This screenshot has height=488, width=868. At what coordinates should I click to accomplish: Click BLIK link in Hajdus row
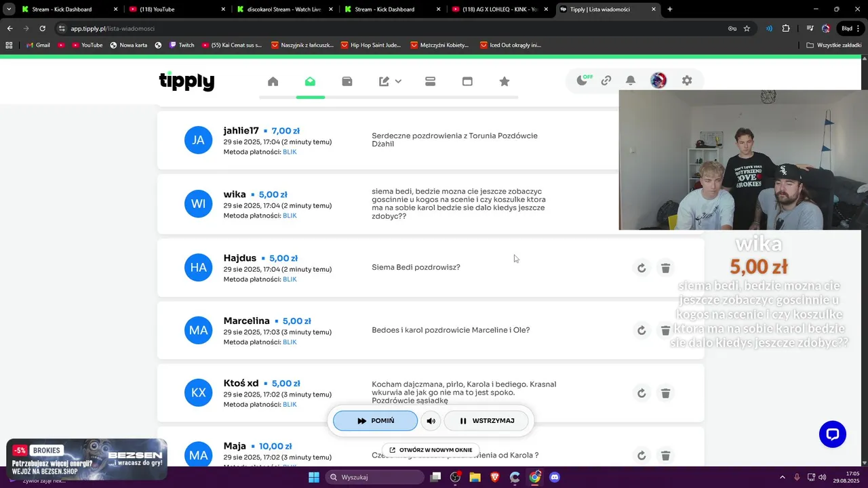290,279
